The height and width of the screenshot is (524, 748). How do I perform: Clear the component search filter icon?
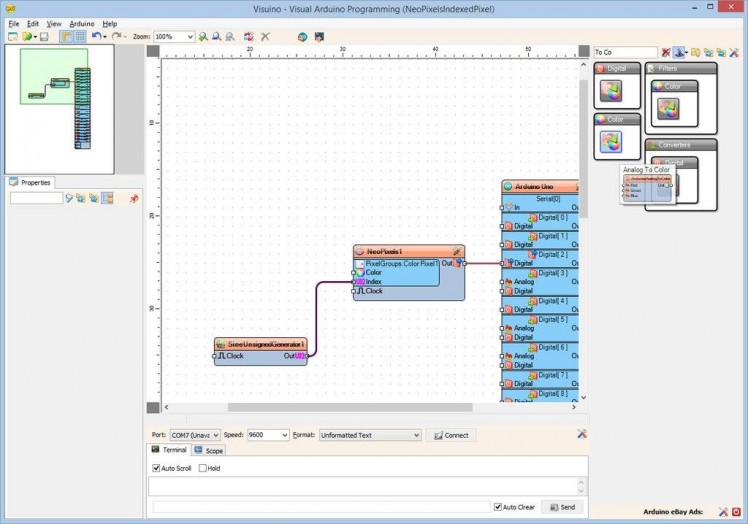pos(666,52)
